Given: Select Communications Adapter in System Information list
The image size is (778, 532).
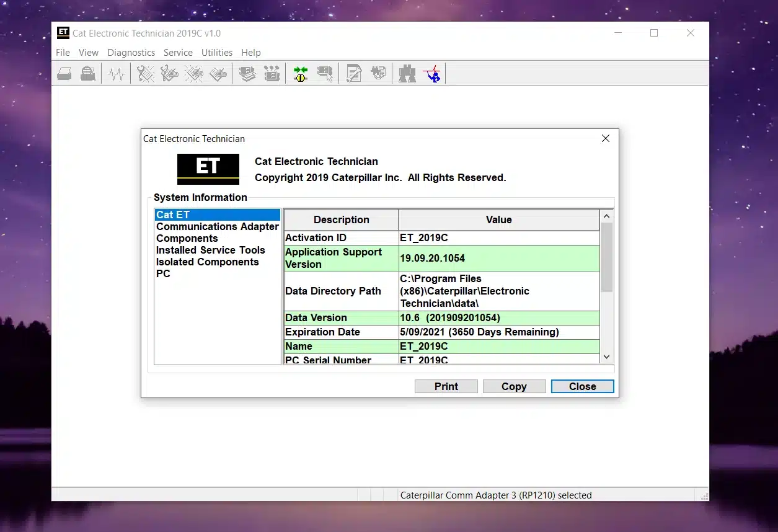Looking at the screenshot, I should [x=217, y=226].
